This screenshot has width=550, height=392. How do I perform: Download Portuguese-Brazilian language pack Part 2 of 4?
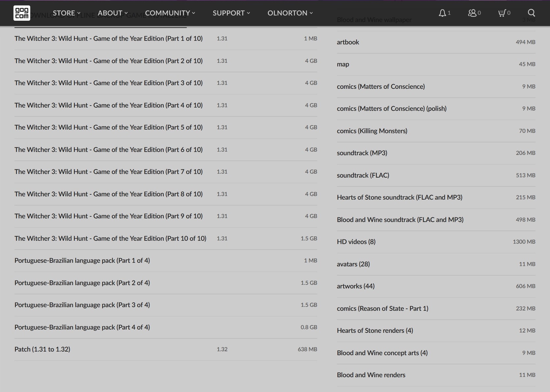coord(166,283)
